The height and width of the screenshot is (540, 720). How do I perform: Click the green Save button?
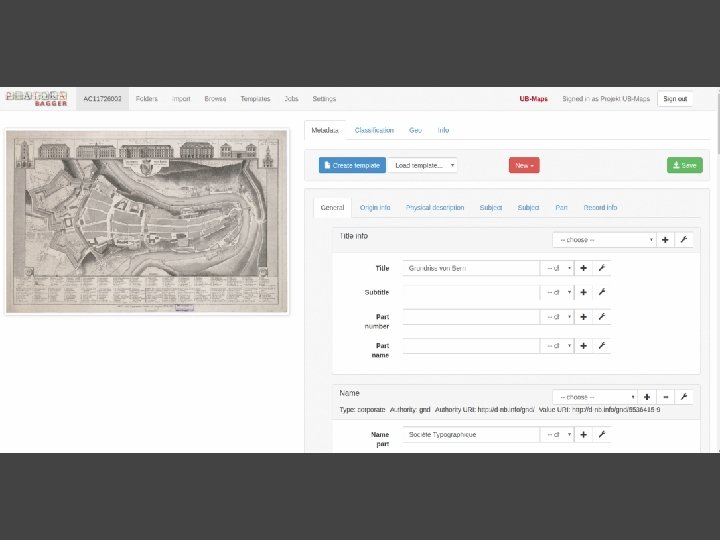pos(685,165)
